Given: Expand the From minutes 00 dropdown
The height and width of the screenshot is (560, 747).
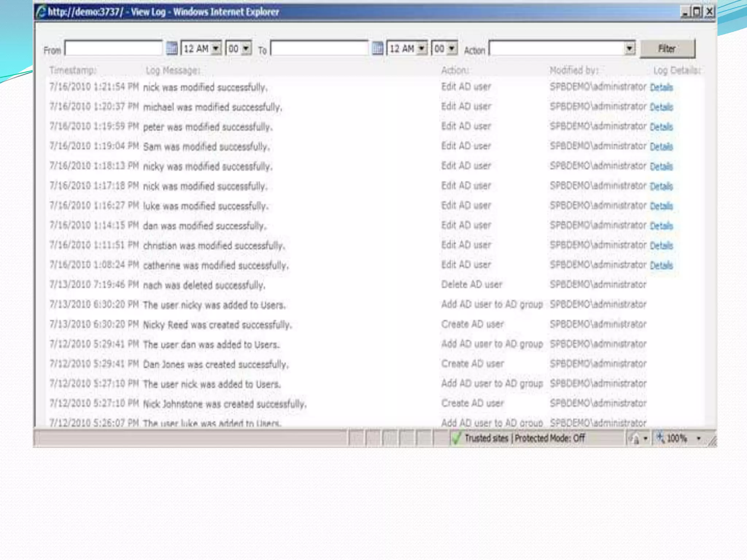Looking at the screenshot, I should point(246,48).
